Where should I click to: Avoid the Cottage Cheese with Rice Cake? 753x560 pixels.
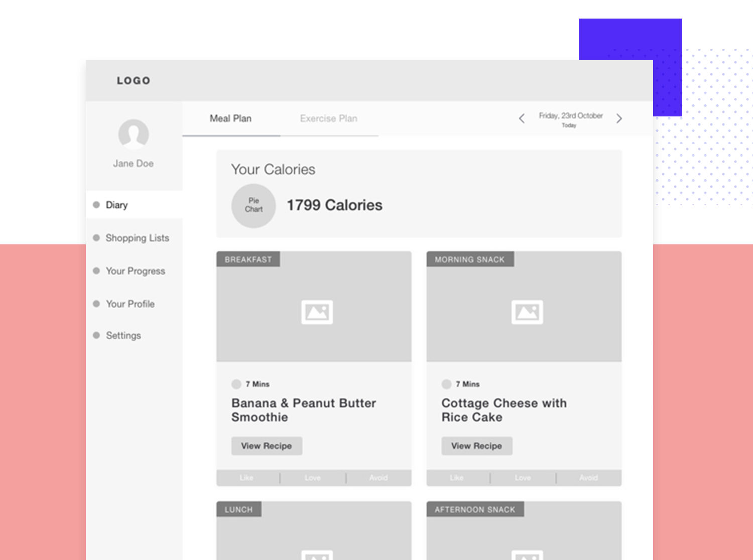pos(589,478)
